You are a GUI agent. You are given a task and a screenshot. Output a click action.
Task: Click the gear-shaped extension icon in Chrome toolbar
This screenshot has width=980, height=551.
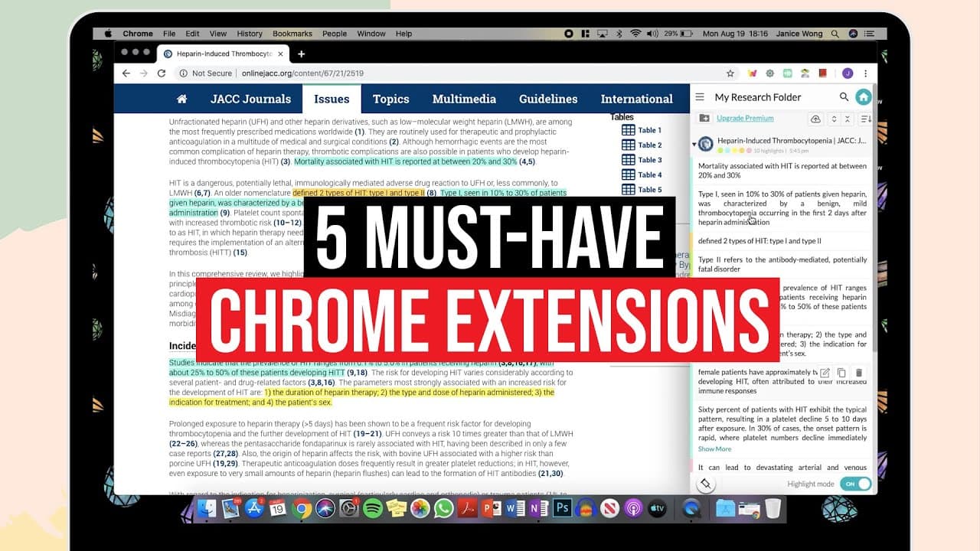tap(769, 73)
